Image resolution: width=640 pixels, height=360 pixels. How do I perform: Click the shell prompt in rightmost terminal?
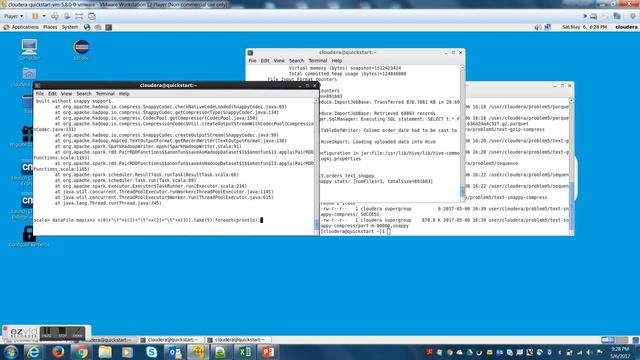click(x=355, y=231)
